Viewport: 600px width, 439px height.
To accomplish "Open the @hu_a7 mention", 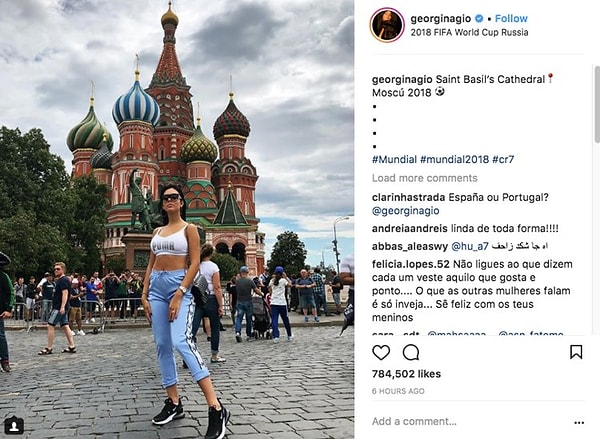I will point(470,246).
